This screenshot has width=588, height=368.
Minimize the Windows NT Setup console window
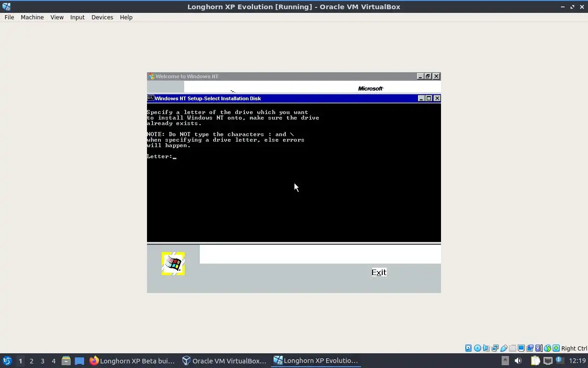coord(421,98)
